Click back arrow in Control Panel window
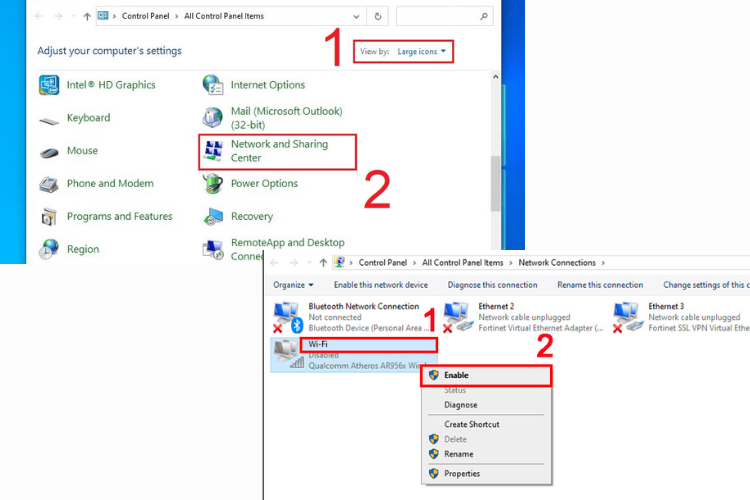Image resolution: width=750 pixels, height=500 pixels. 40,16
